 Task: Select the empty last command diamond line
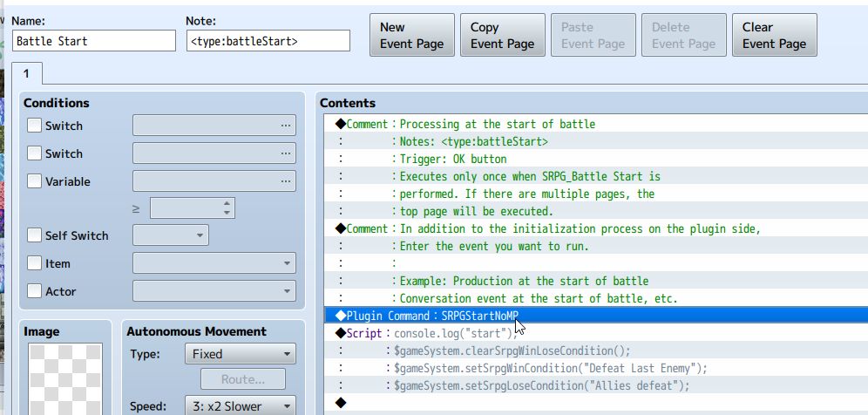coord(595,403)
